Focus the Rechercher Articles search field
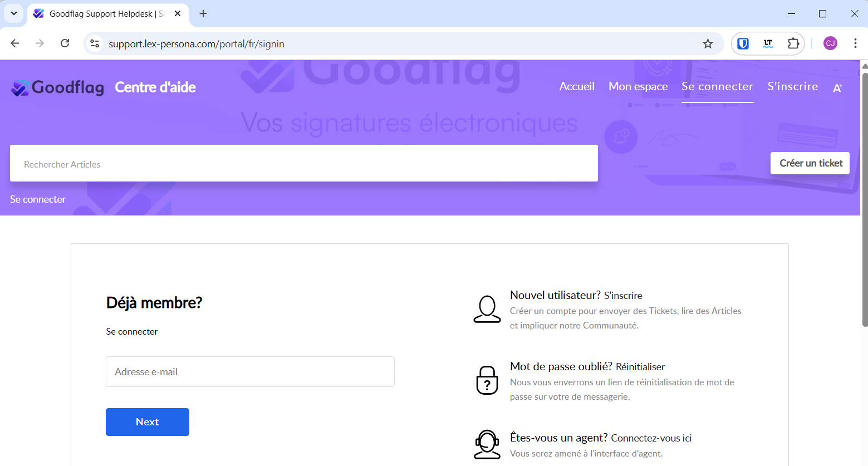This screenshot has height=466, width=868. point(304,163)
